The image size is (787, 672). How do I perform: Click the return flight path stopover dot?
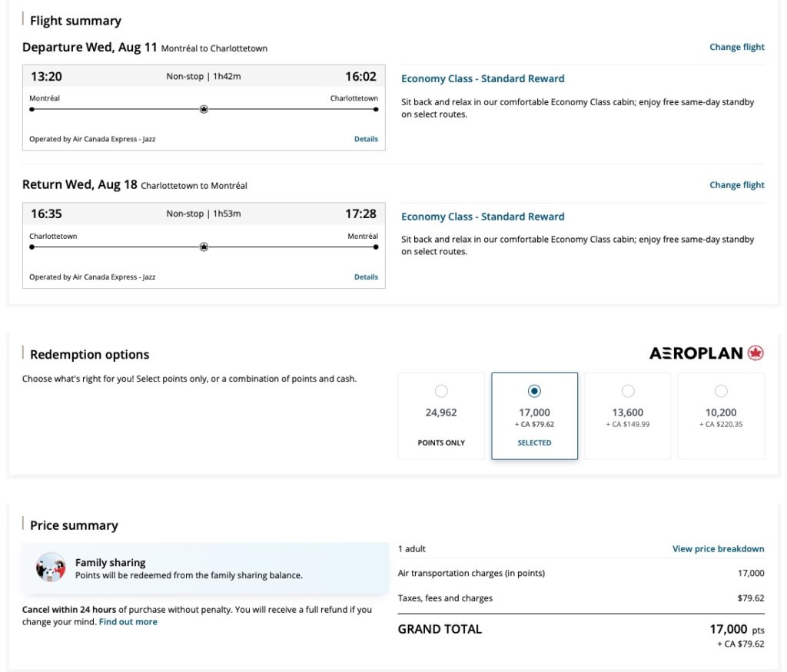pyautogui.click(x=203, y=247)
